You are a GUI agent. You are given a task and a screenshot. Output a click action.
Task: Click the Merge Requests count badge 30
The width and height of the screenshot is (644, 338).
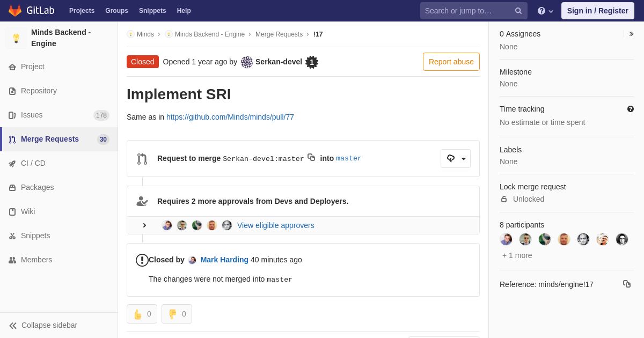pyautogui.click(x=103, y=139)
